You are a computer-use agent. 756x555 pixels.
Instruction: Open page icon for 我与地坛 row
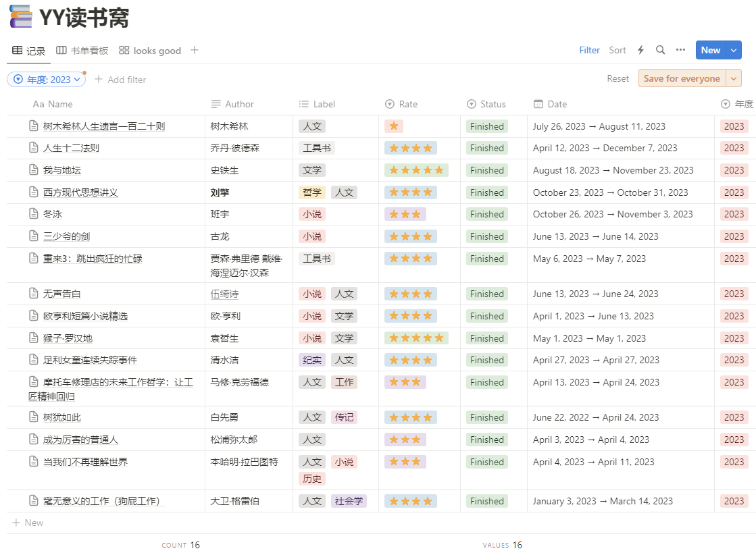(x=34, y=169)
